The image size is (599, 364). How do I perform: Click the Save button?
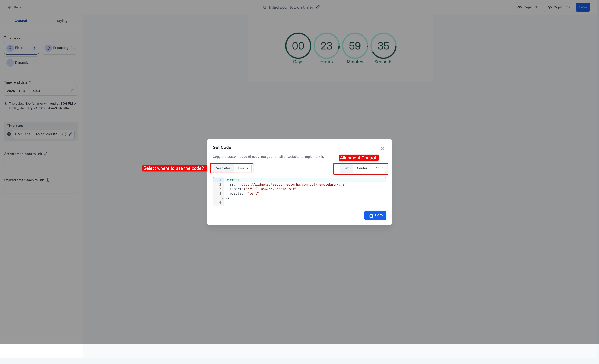(x=583, y=7)
